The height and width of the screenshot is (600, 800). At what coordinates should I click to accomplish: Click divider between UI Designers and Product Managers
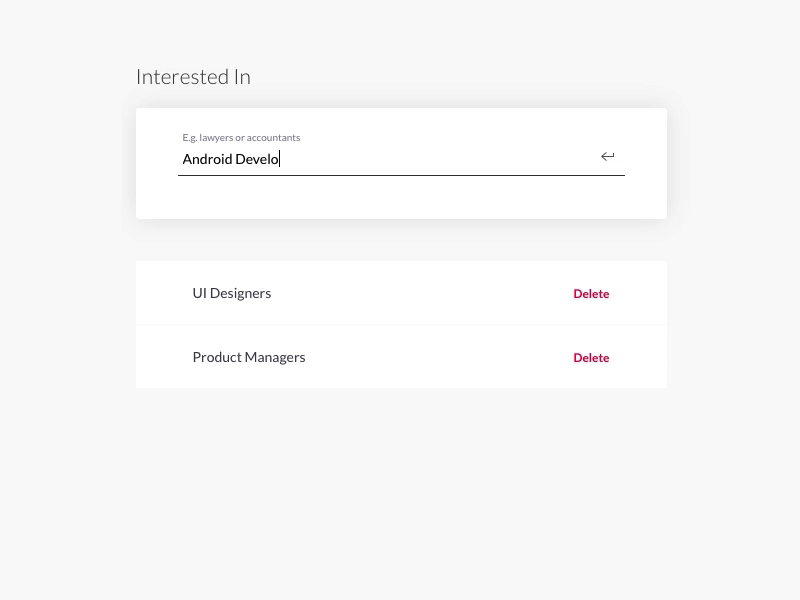pos(400,324)
